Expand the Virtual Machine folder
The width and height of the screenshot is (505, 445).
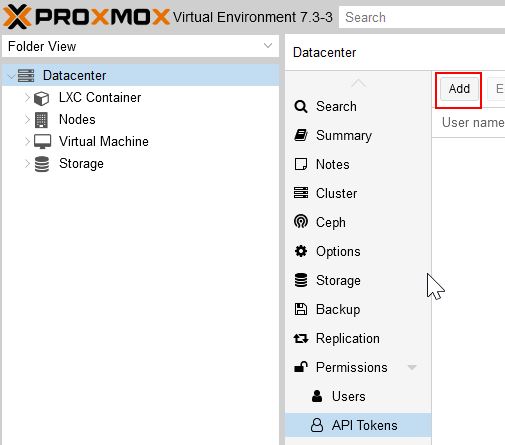click(x=27, y=142)
